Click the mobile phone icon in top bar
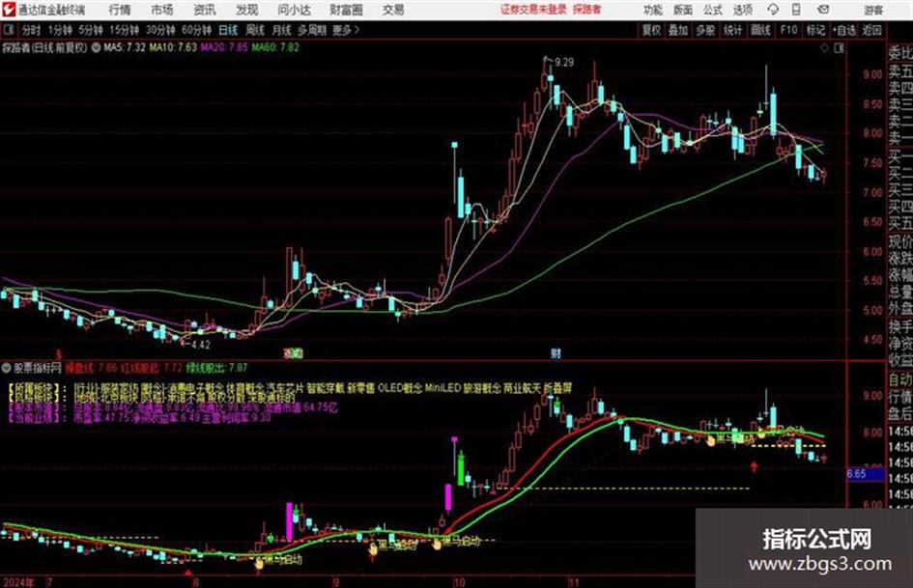913x588 pixels. coord(796,10)
